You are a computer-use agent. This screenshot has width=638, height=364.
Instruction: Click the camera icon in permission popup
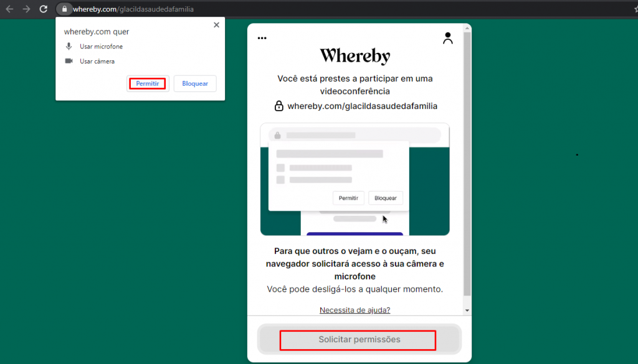[x=69, y=61]
